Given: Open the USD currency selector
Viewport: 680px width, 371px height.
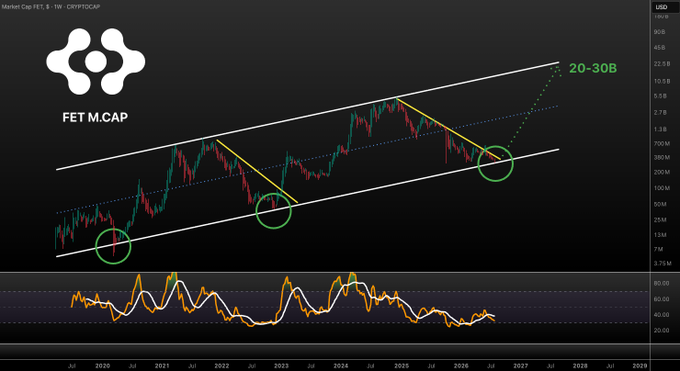Looking at the screenshot, I should point(661,7).
